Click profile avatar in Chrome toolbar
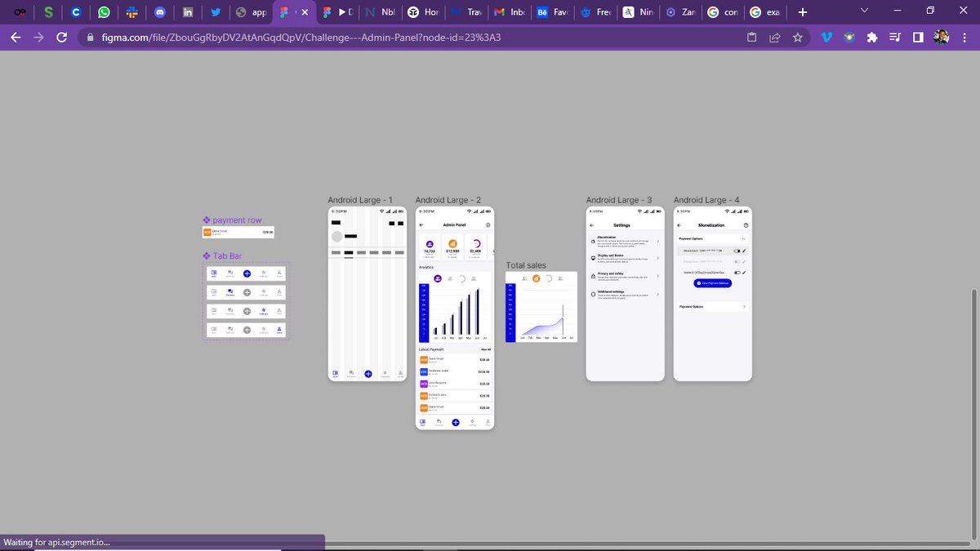The image size is (980, 551). click(x=941, y=37)
